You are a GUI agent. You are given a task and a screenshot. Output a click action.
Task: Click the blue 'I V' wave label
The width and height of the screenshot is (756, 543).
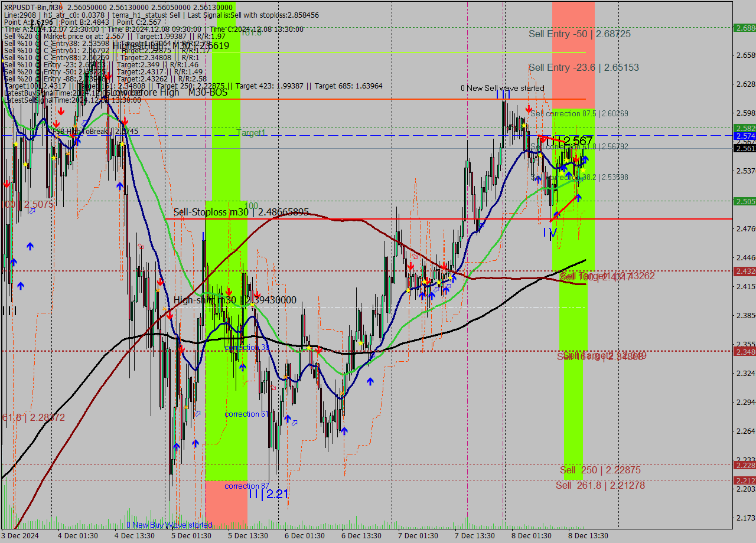point(550,233)
